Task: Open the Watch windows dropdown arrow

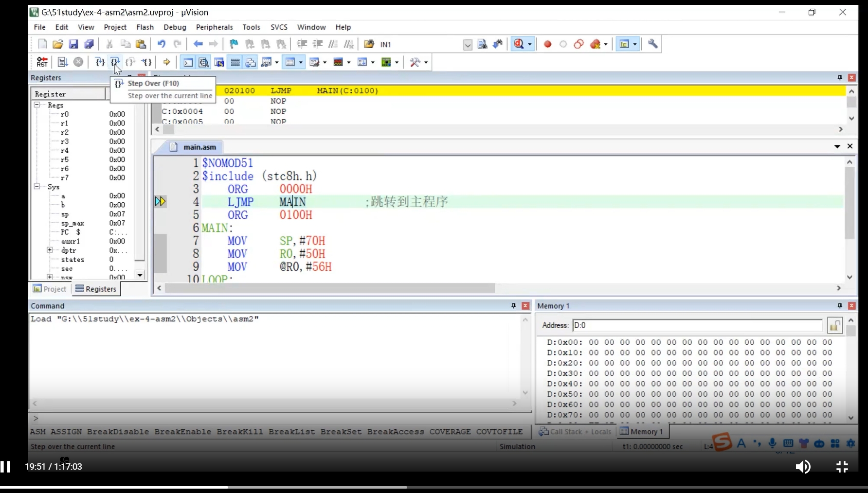Action: click(277, 62)
